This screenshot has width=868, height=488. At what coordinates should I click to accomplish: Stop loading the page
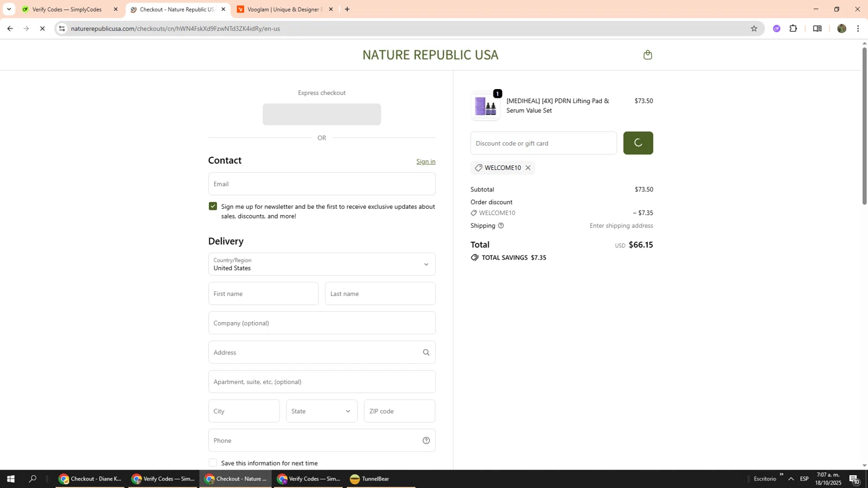pos(42,28)
